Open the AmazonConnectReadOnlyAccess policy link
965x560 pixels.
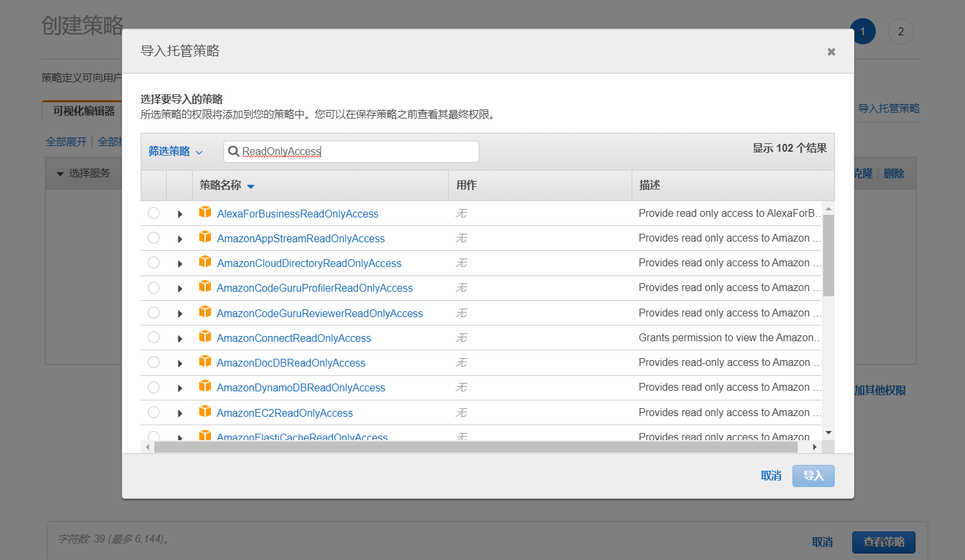[294, 338]
